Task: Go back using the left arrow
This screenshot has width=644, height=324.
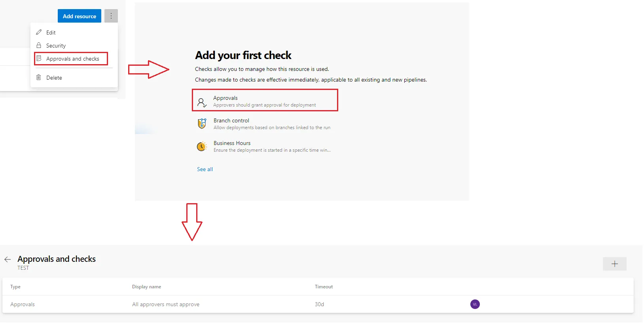Action: (8, 259)
